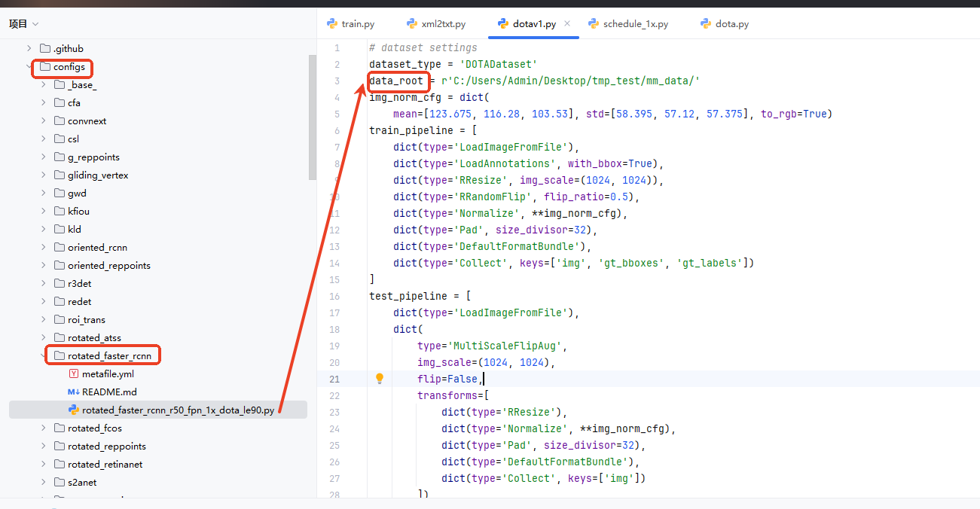Select the rotated_fcos folder
The height and width of the screenshot is (509, 980).
[x=95, y=428]
